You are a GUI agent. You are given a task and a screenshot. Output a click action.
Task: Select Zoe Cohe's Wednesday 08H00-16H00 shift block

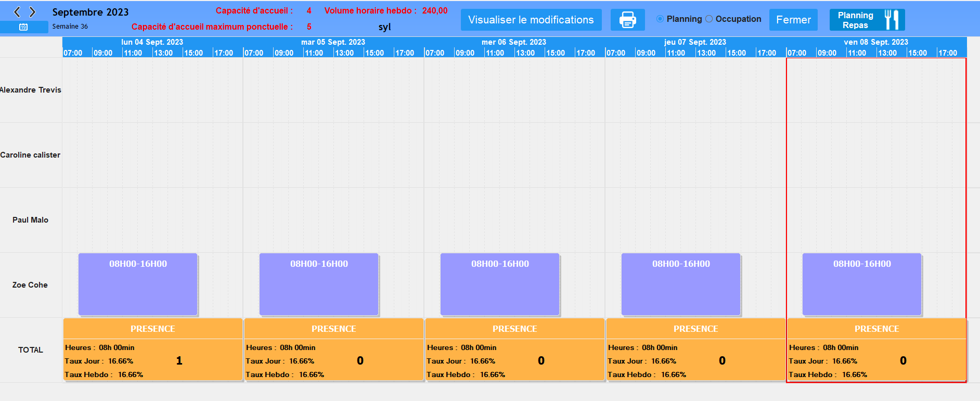click(x=500, y=284)
